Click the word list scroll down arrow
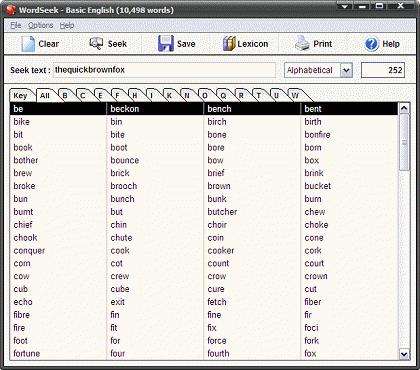The image size is (420, 370). click(x=404, y=354)
